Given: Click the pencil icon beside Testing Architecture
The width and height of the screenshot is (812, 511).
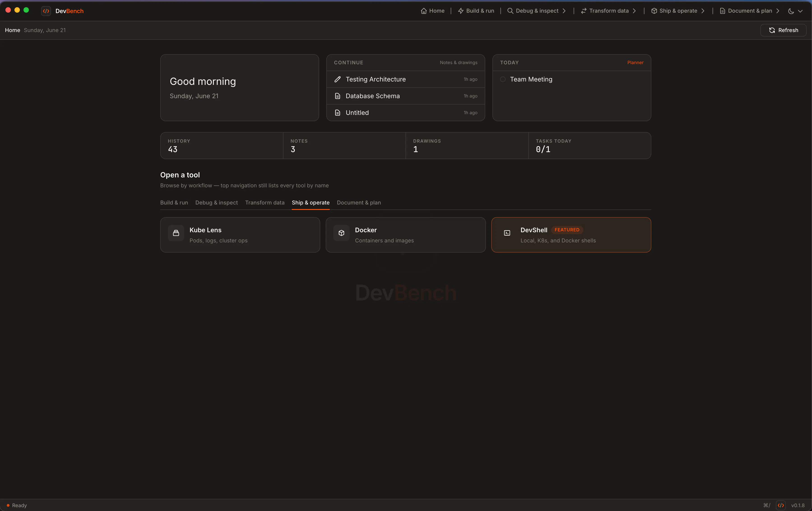Looking at the screenshot, I should click(337, 79).
